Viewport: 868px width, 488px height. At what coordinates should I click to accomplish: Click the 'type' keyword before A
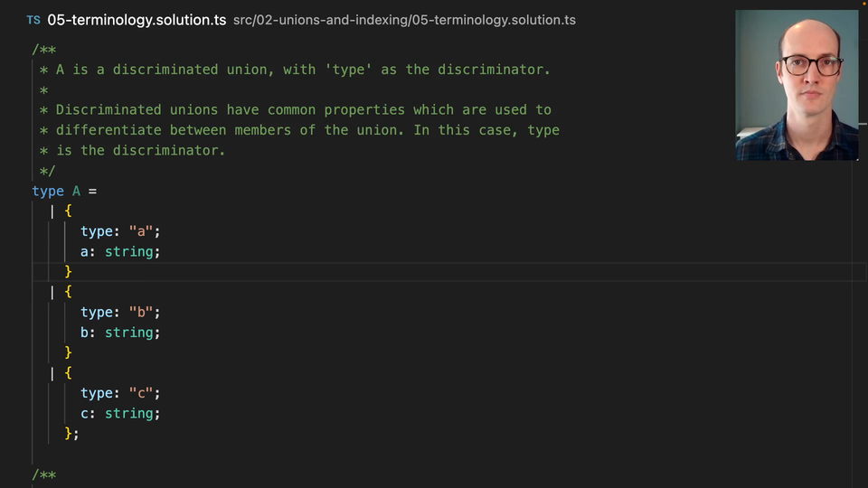pos(48,191)
